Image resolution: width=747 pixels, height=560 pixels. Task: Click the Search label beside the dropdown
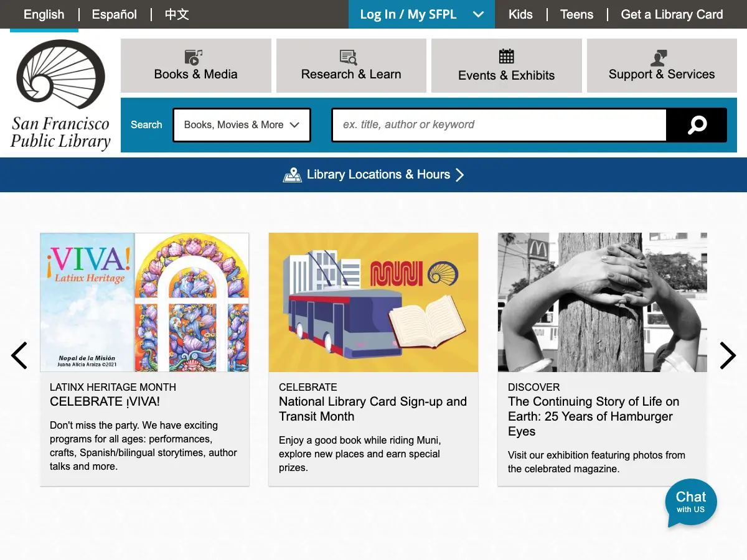tap(146, 125)
